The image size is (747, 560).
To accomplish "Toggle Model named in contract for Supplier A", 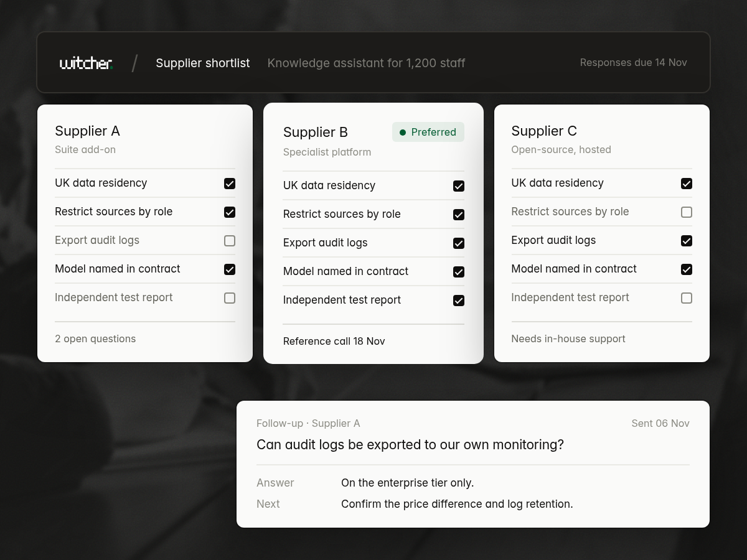I will (x=230, y=269).
